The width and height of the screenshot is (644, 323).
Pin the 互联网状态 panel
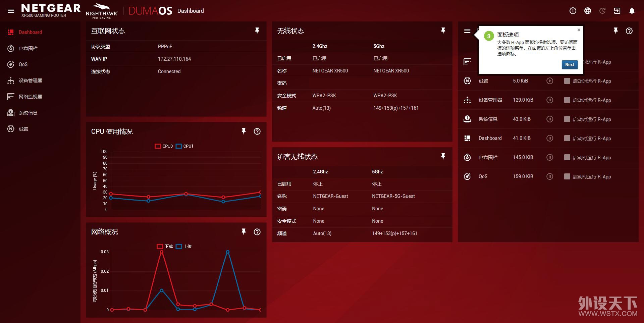pyautogui.click(x=257, y=31)
